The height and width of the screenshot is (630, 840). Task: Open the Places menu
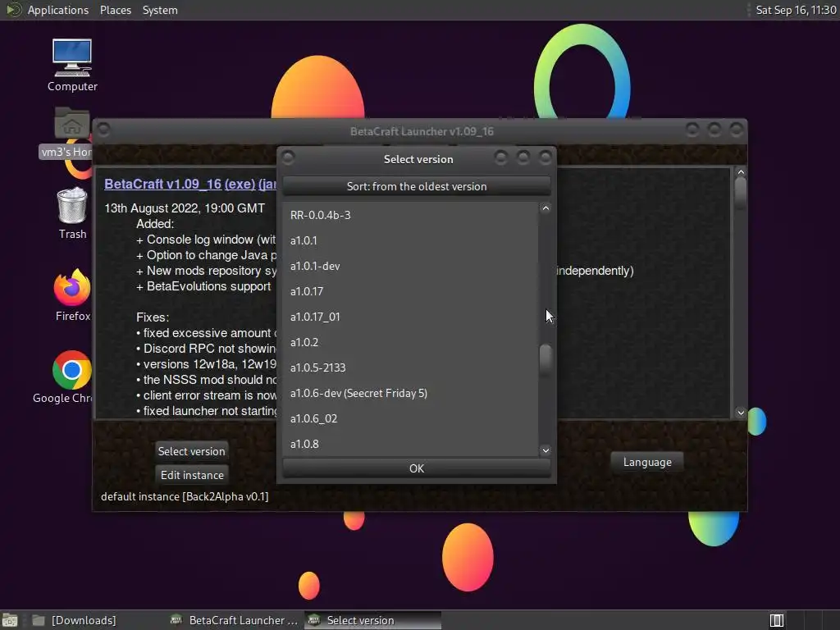(115, 10)
